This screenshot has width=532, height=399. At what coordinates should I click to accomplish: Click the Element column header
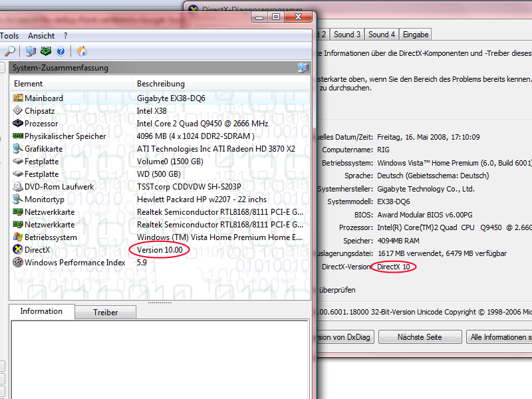click(70, 84)
